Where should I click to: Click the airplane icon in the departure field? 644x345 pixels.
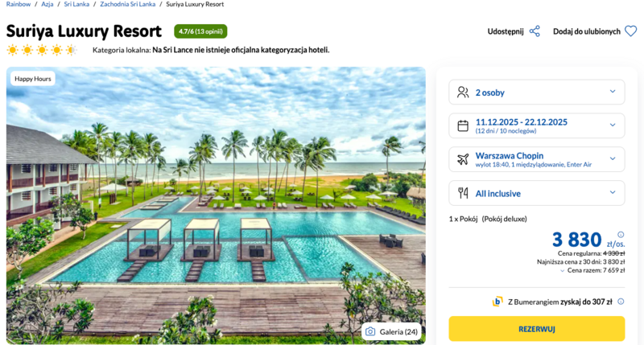click(x=463, y=159)
